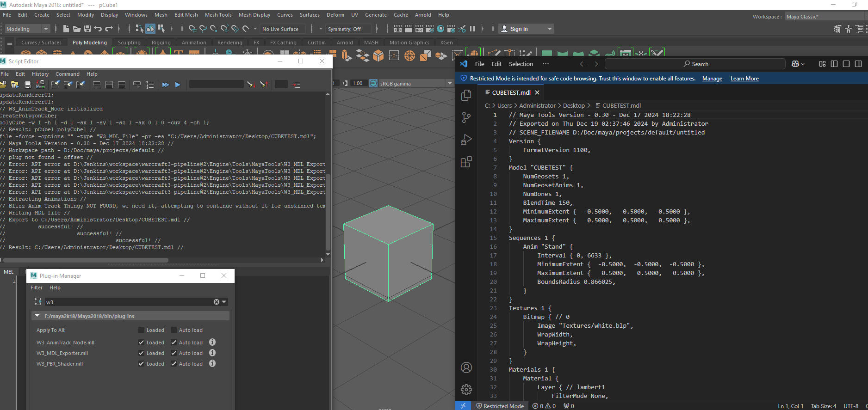Open the Modeling menu set dropdown
Viewport: 868px width, 410px height.
(x=27, y=29)
